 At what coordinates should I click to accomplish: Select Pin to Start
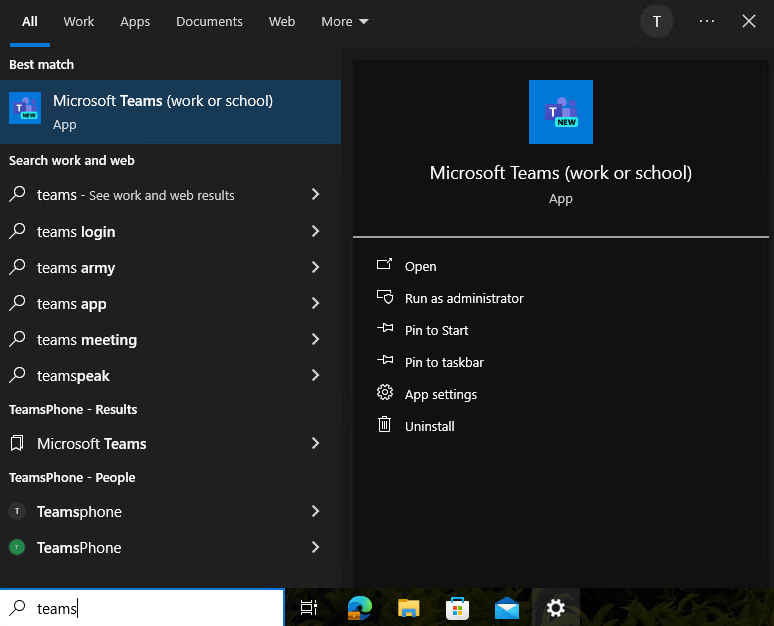(x=436, y=330)
